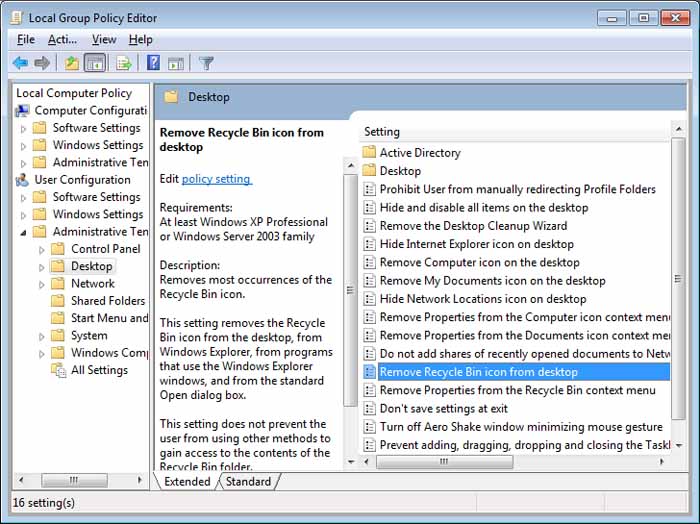This screenshot has height=524, width=700.
Task: Expand the Network tree node
Action: point(42,284)
